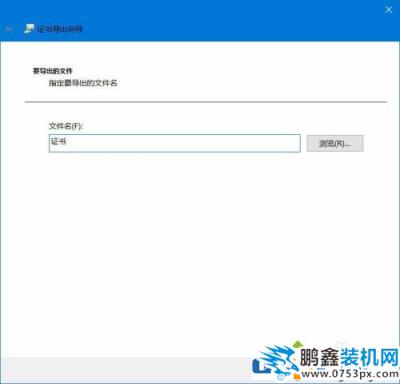Click the 指定要导出的文件名 description text
The height and width of the screenshot is (384, 400).
tap(83, 83)
